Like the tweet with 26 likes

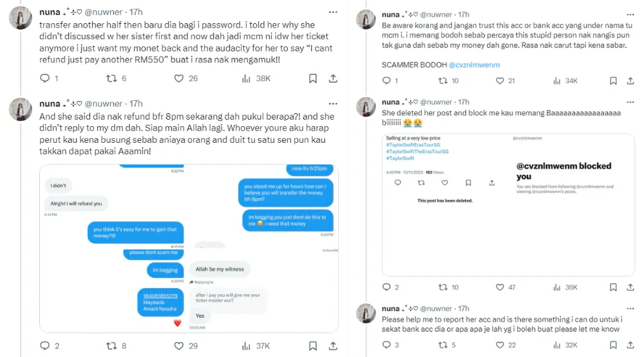pyautogui.click(x=180, y=78)
